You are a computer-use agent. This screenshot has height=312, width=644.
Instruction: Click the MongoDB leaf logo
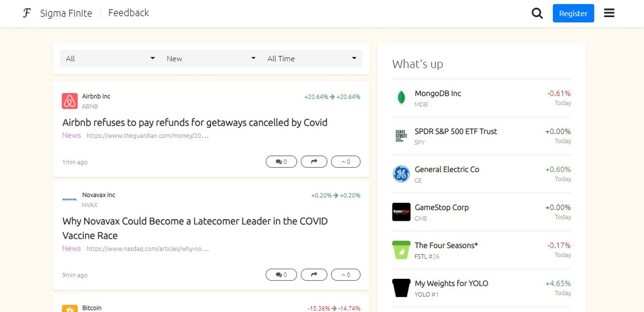pyautogui.click(x=401, y=98)
